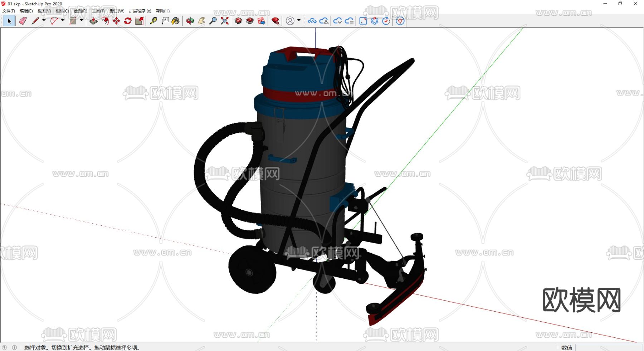The image size is (644, 351).
Task: Open the 扩展程序 menu
Action: 140,11
